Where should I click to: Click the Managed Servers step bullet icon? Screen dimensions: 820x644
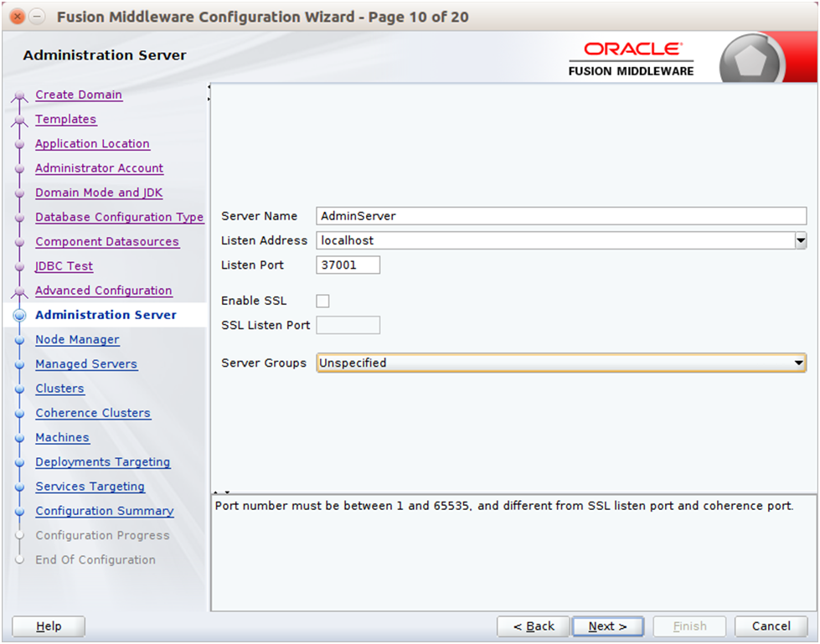[x=19, y=364]
